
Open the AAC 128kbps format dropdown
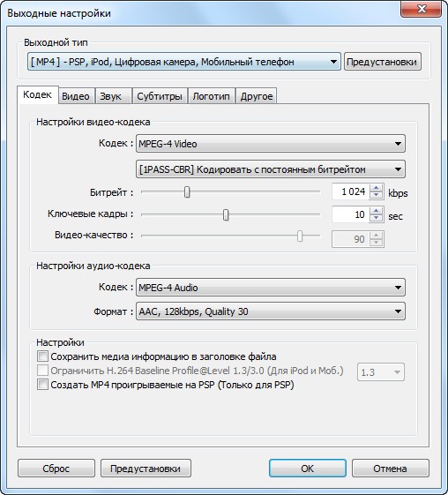271,311
